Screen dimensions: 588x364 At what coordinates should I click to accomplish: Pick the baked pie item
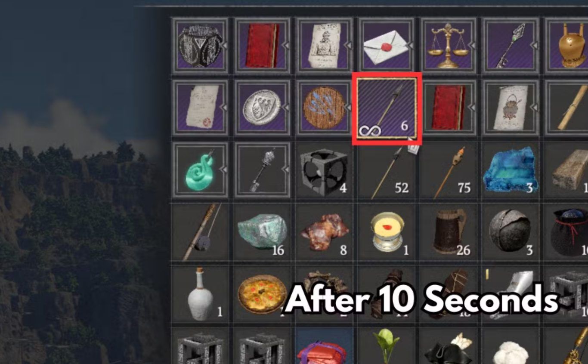click(262, 294)
